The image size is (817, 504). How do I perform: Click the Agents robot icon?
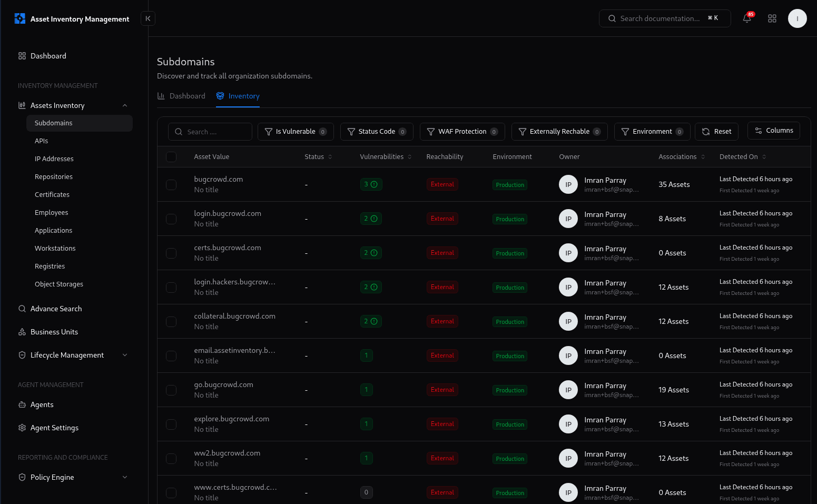(22, 404)
